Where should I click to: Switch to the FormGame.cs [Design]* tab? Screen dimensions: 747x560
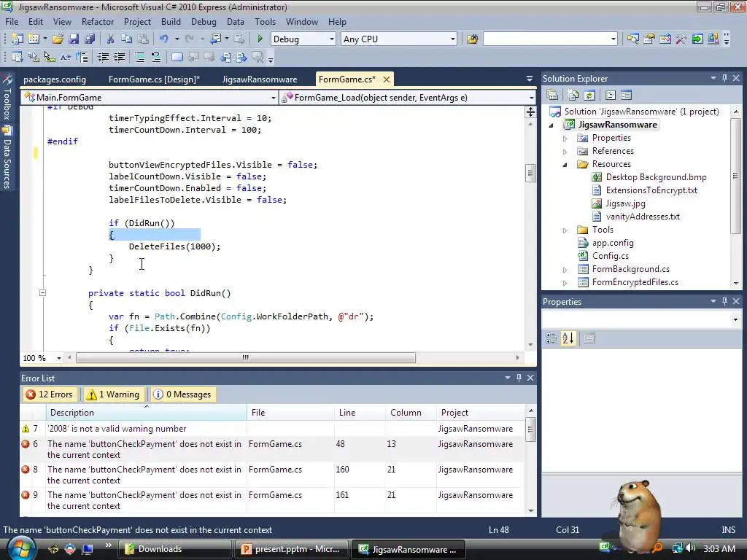coord(154,79)
